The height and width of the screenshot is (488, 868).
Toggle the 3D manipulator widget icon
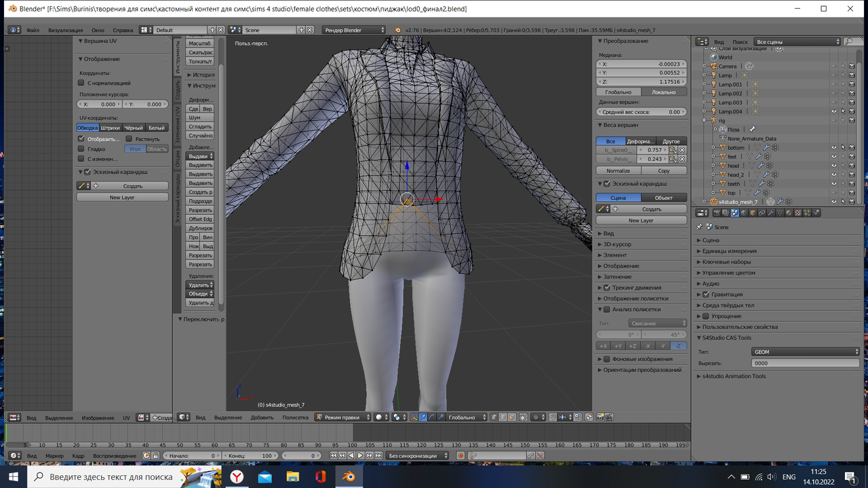414,418
